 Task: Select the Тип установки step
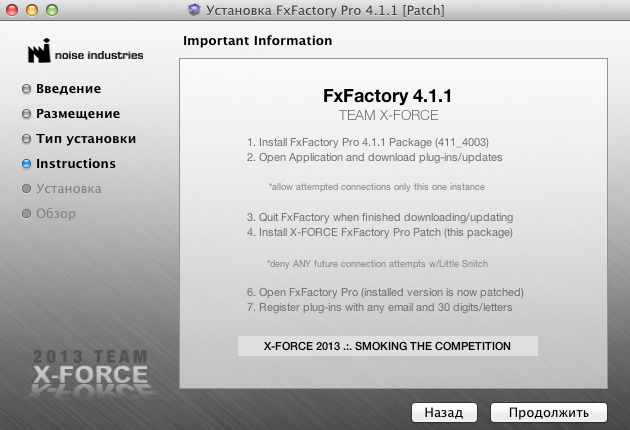pyautogui.click(x=86, y=139)
